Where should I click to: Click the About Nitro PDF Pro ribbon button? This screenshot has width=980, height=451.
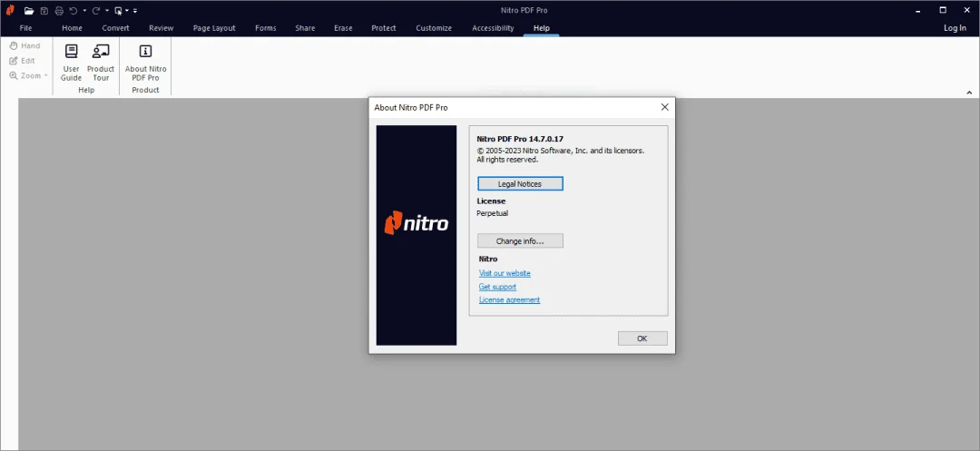coord(145,63)
